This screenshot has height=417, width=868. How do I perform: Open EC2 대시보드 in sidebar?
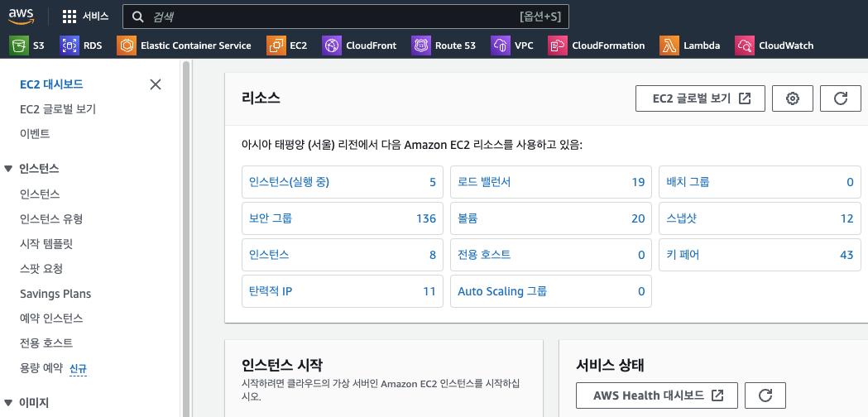pyautogui.click(x=51, y=84)
